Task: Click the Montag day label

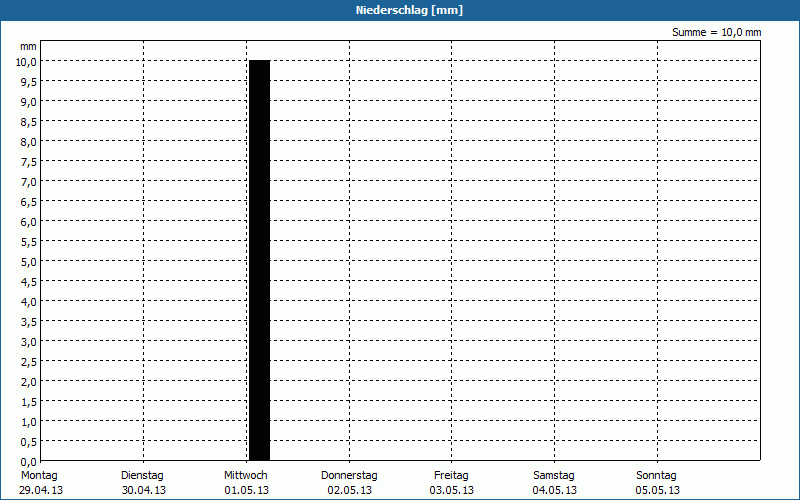Action: point(39,476)
